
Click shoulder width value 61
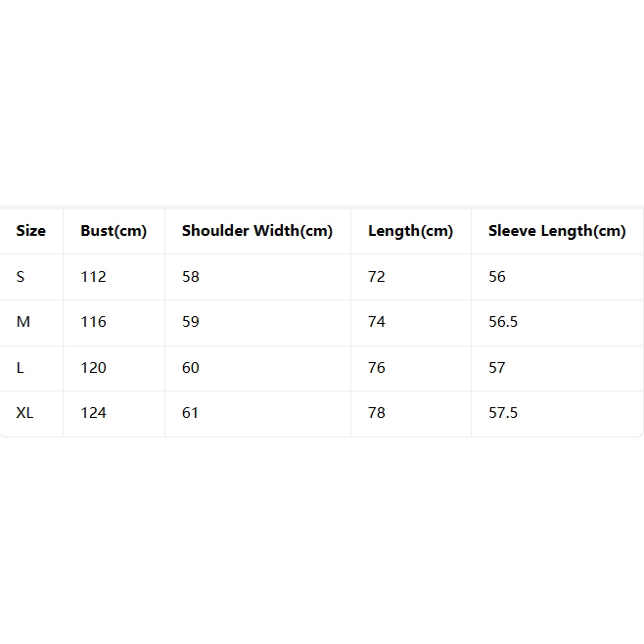coord(190,413)
